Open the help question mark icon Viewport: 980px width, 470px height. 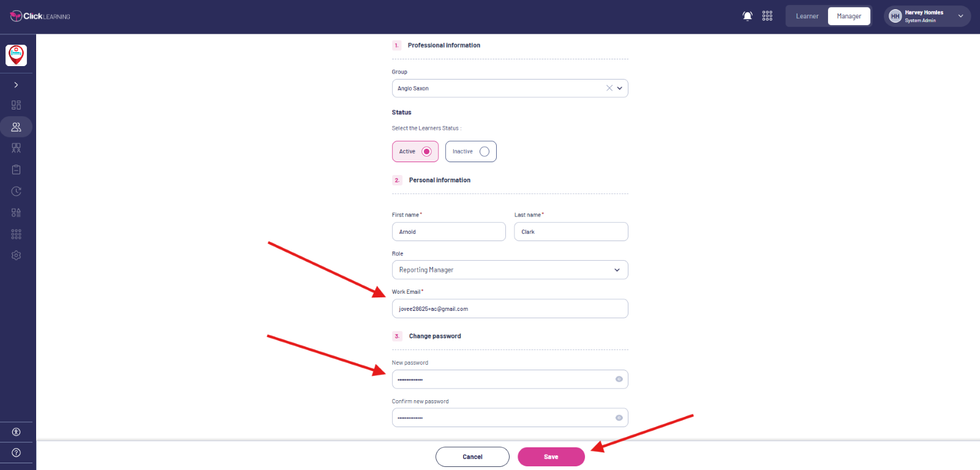tap(16, 453)
